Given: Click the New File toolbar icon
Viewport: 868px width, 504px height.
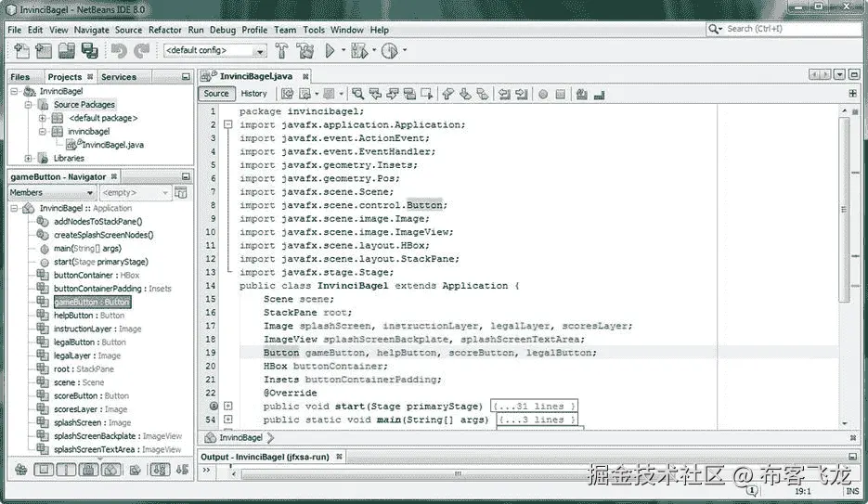Looking at the screenshot, I should tap(21, 50).
